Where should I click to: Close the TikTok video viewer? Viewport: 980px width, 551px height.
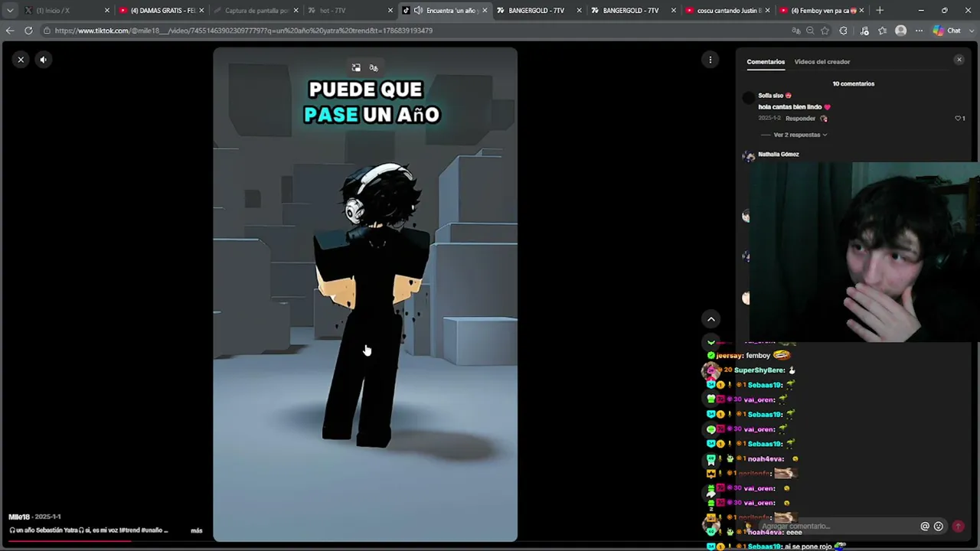click(21, 60)
